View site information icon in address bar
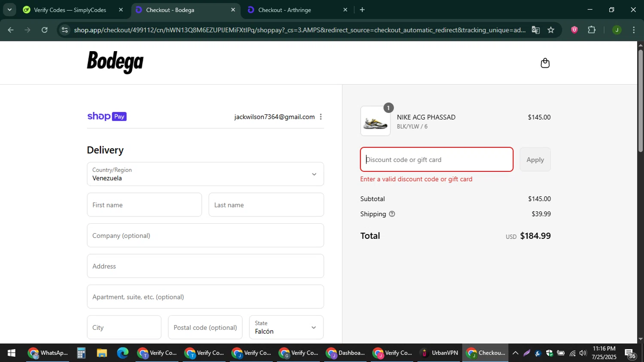 pyautogui.click(x=64, y=30)
